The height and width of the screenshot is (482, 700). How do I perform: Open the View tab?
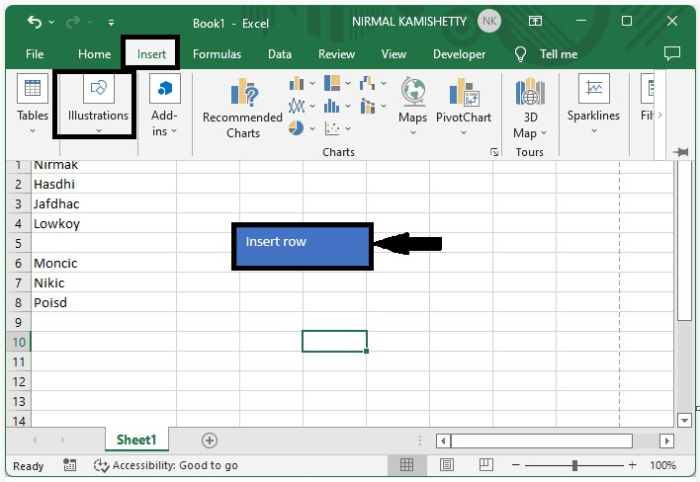[x=393, y=54]
